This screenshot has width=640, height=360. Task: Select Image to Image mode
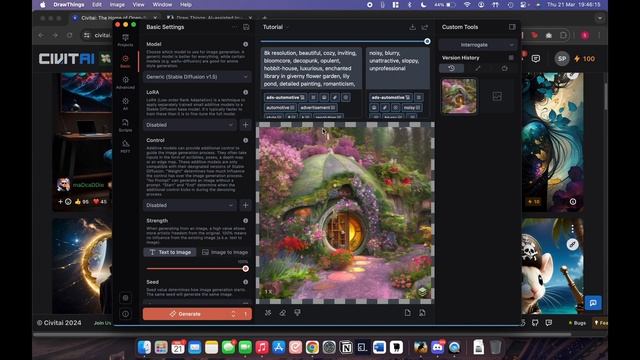click(x=225, y=252)
